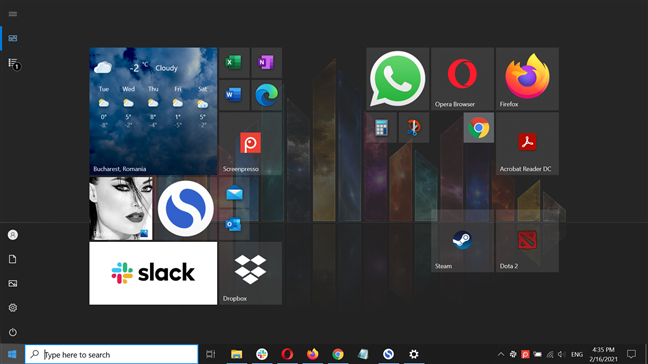Viewport: 648px width, 364px height.
Task: Select the Pinned tiles view
Action: pos(13,38)
